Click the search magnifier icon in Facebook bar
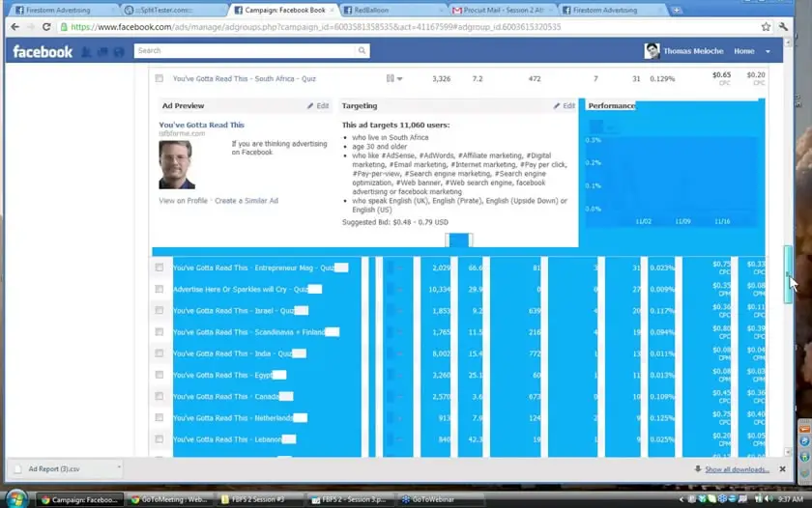The width and height of the screenshot is (812, 508). (362, 50)
